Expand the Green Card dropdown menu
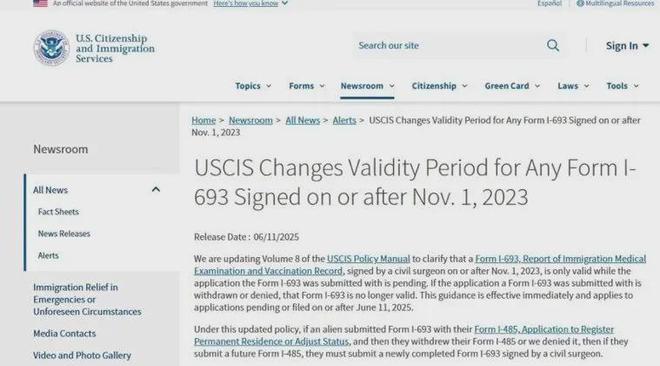Screen dimensions: 660x366 point(512,86)
